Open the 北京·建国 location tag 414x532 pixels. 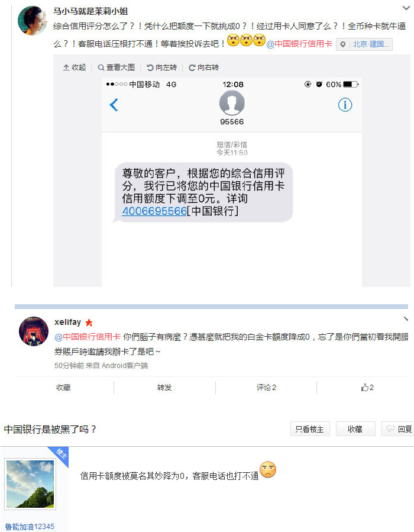click(x=364, y=44)
